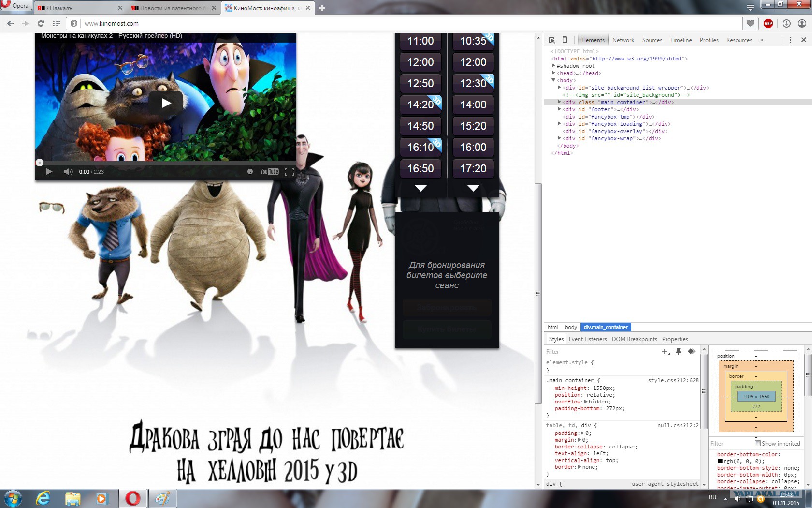Open the Properties sidebar tab
Screen dimensions: 812x508
click(x=675, y=339)
